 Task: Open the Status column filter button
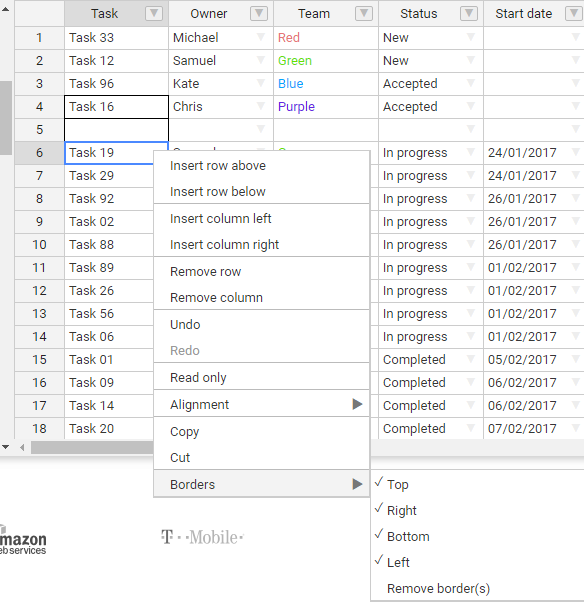click(x=469, y=13)
